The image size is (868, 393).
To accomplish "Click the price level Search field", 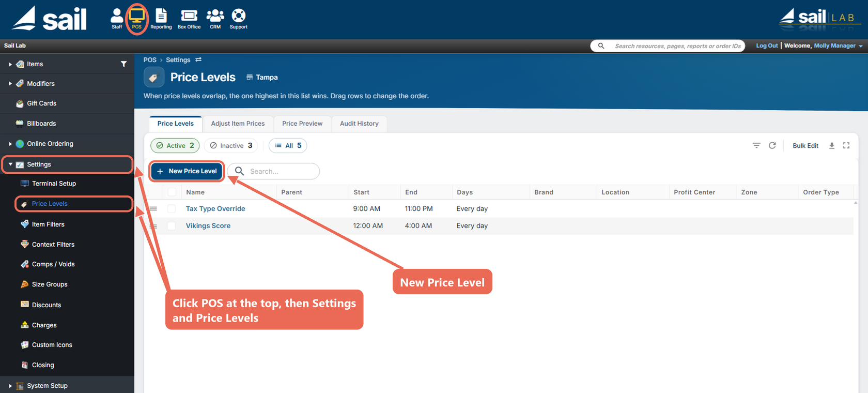I will pos(274,171).
